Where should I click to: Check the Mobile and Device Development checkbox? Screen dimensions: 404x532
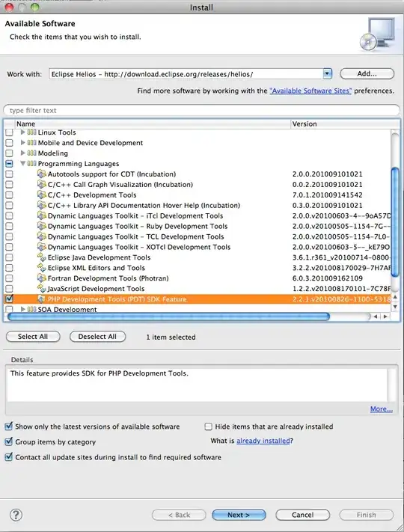(9, 143)
